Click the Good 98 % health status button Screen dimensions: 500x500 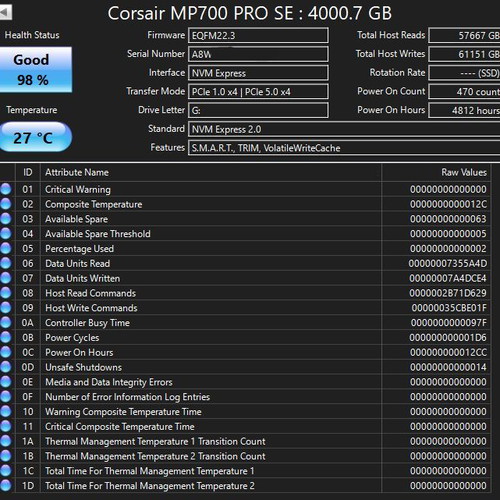coord(35,70)
